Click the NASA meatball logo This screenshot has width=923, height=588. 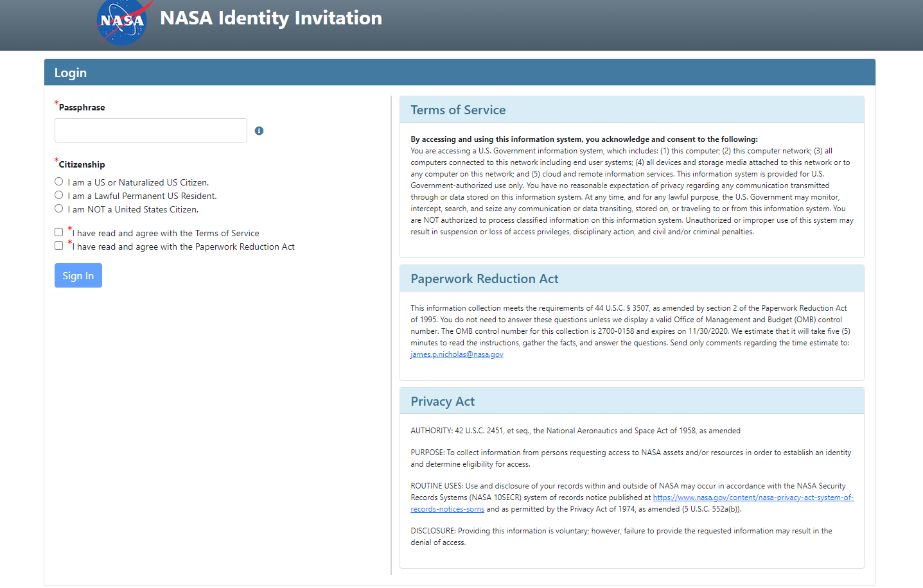(x=123, y=22)
